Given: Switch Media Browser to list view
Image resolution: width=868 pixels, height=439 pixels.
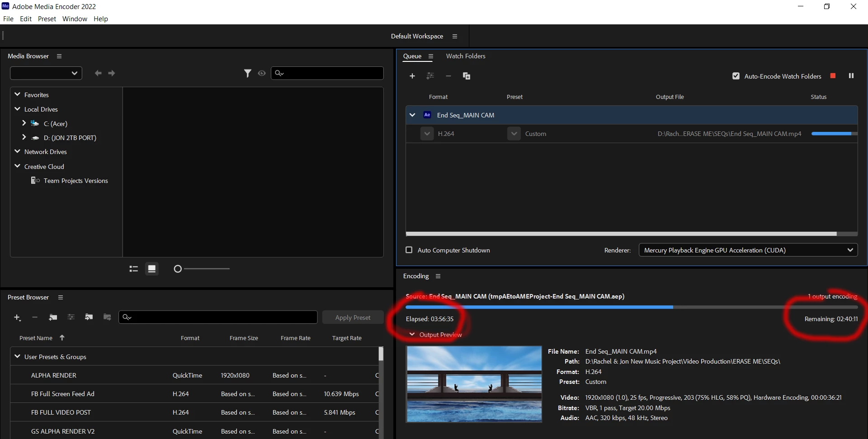Looking at the screenshot, I should (x=133, y=269).
